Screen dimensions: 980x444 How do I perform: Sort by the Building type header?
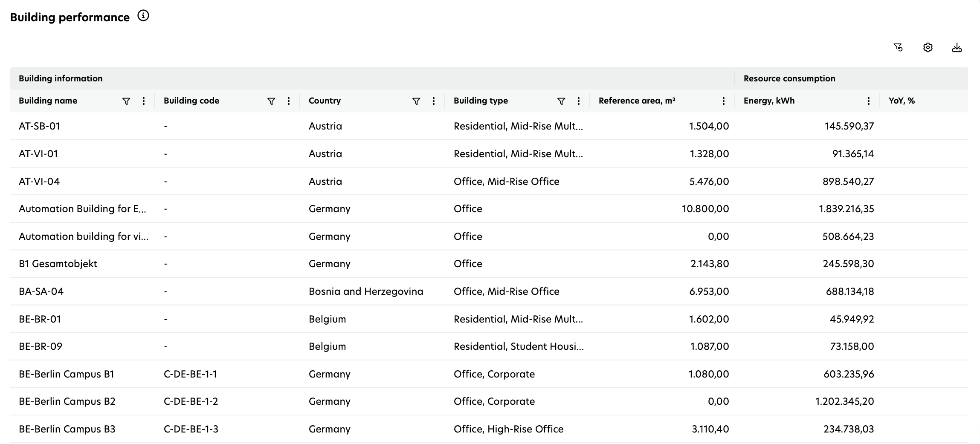(x=481, y=101)
